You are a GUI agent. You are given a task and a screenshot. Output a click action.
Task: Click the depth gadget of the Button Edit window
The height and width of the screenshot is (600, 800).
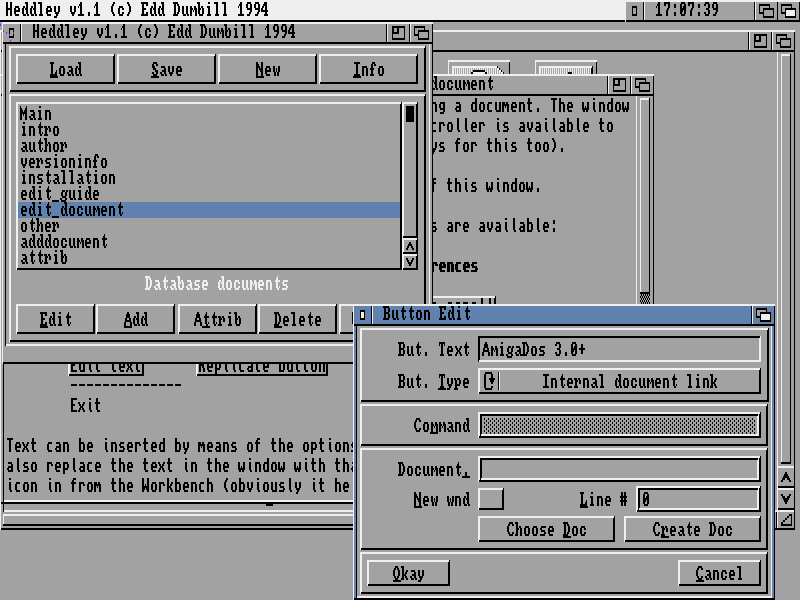click(764, 314)
